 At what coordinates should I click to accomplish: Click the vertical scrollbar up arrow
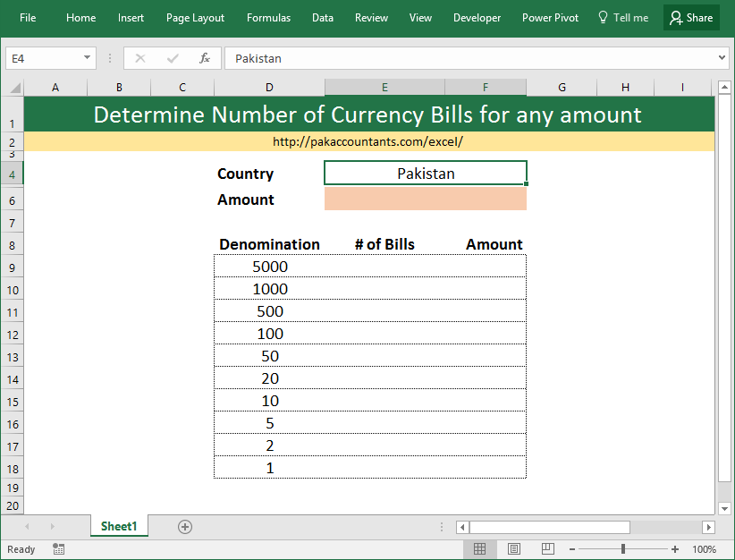point(724,88)
